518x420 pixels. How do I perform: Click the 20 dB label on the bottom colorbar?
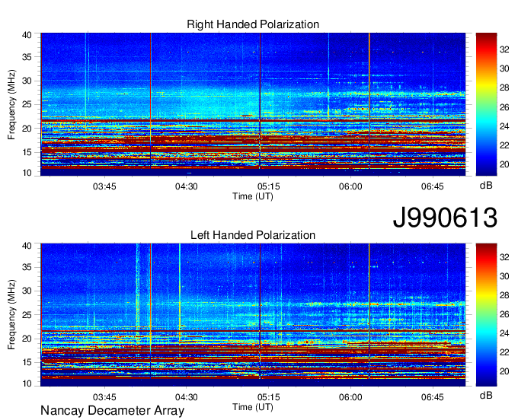(504, 371)
